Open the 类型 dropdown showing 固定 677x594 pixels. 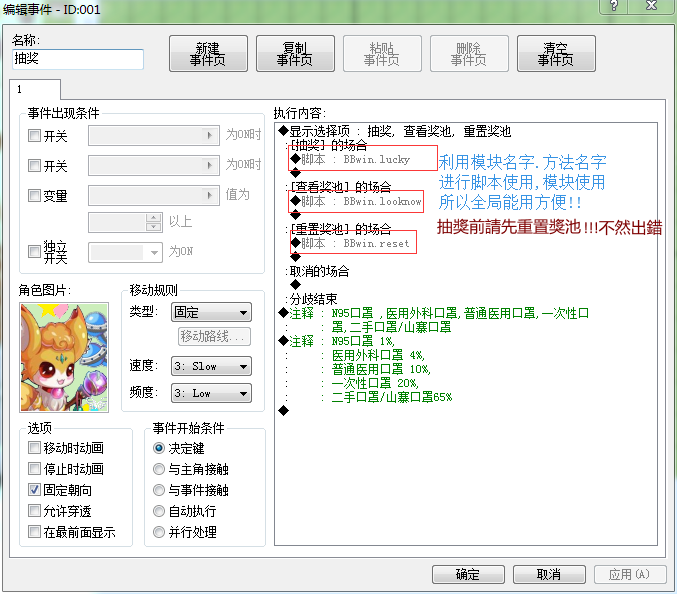[x=211, y=312]
